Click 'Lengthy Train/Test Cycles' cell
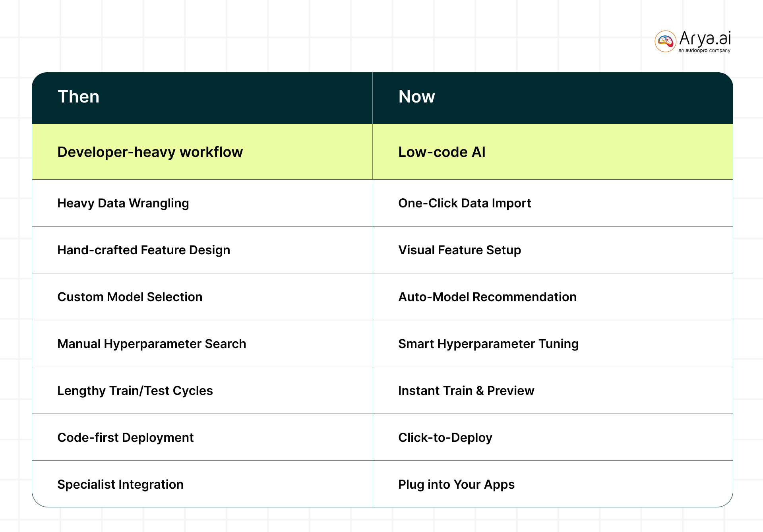Image resolution: width=763 pixels, height=532 pixels. tap(202, 391)
